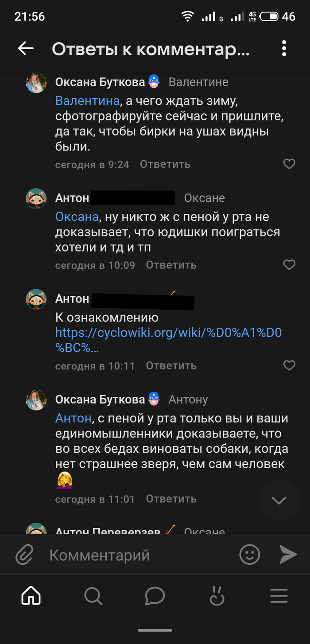
Task: Like Oksana's 9:24 comment
Action: (289, 164)
